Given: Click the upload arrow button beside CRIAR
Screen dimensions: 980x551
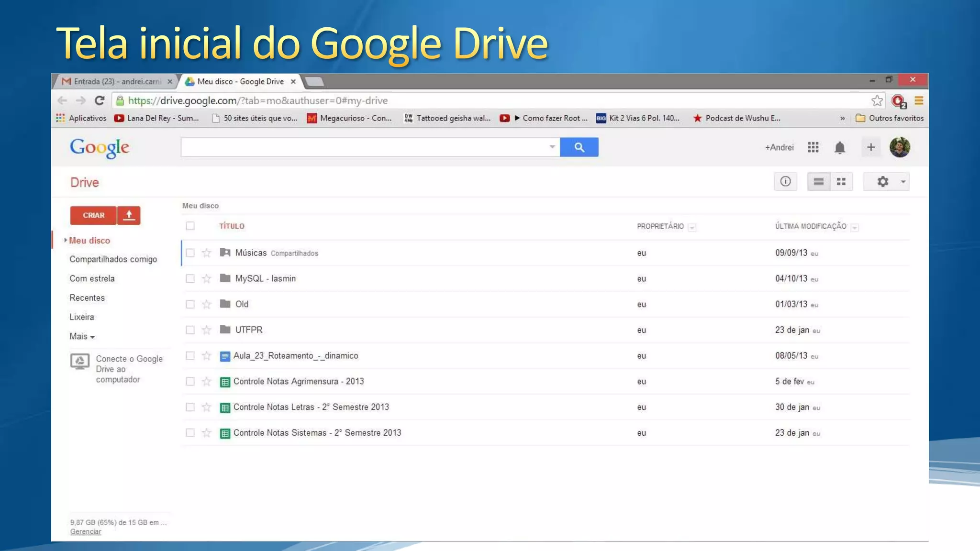Looking at the screenshot, I should (x=129, y=215).
